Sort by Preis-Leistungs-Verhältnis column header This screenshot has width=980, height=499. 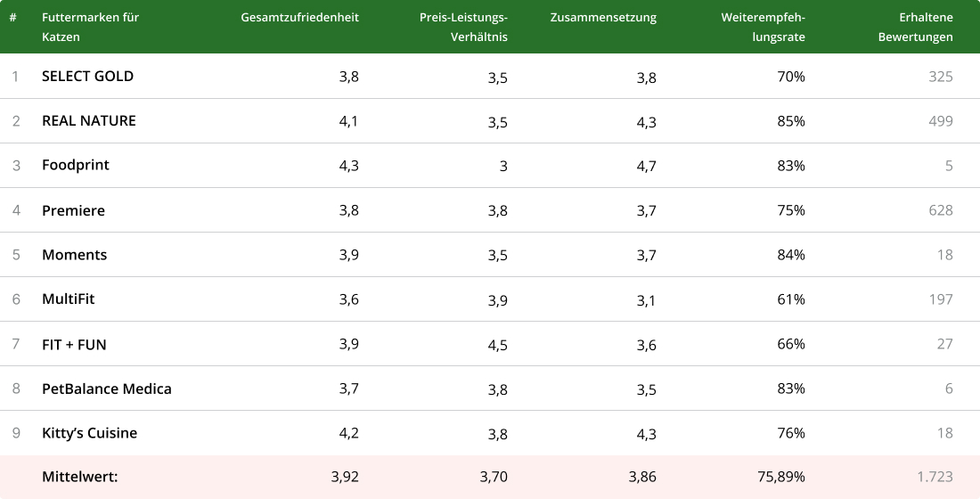pos(463,27)
